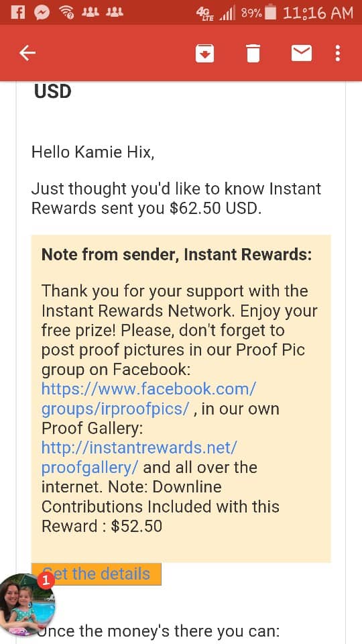Tap the 11:16 AM clock

click(x=318, y=13)
